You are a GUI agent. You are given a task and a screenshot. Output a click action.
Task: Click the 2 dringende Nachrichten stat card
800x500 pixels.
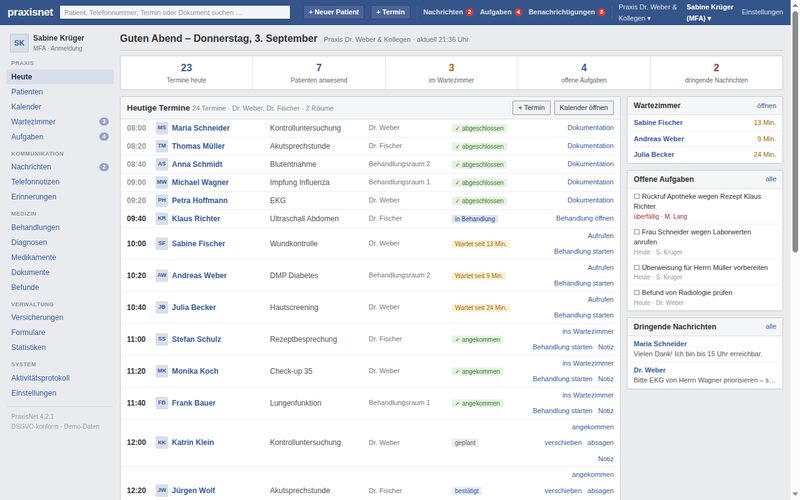click(716, 72)
